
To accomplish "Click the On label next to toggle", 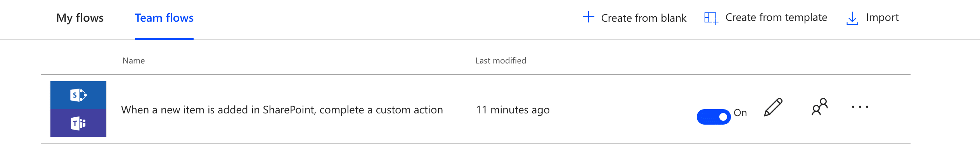I will (x=740, y=113).
